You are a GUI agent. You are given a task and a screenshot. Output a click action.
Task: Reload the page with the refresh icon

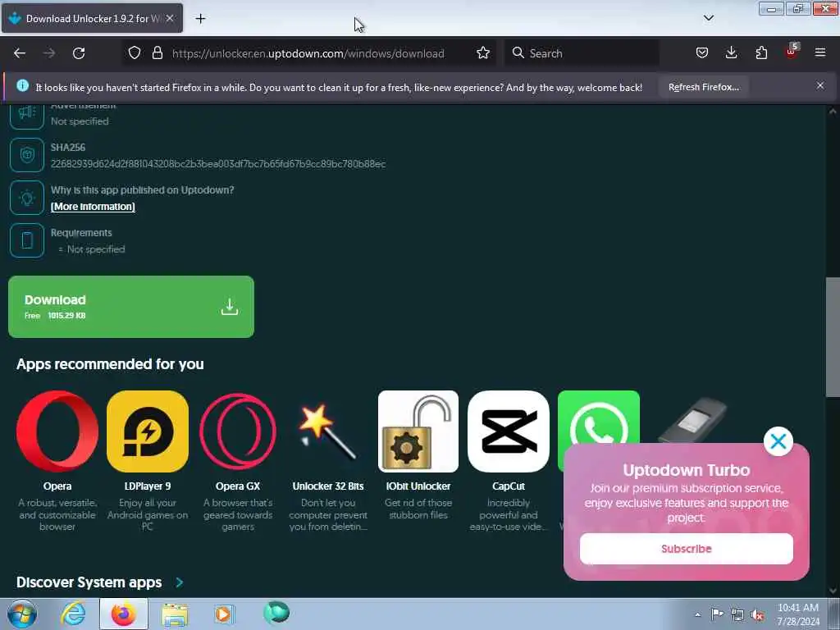79,53
